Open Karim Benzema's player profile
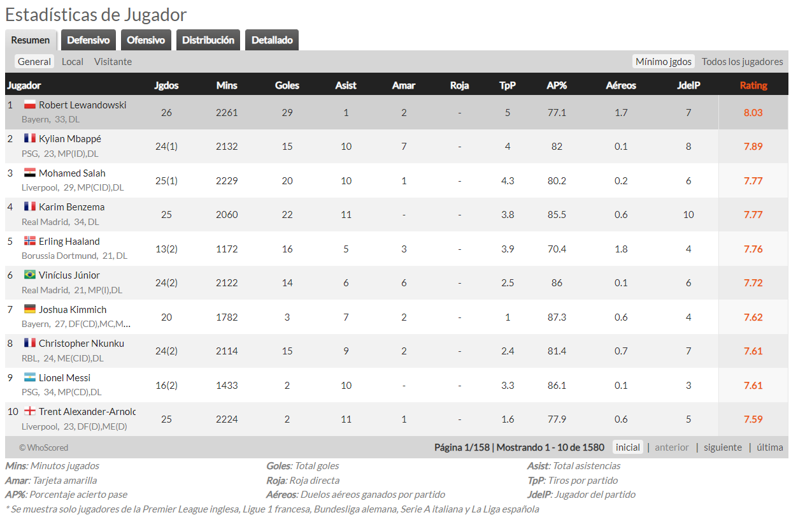Viewport: 812px width, 531px height. [x=71, y=207]
